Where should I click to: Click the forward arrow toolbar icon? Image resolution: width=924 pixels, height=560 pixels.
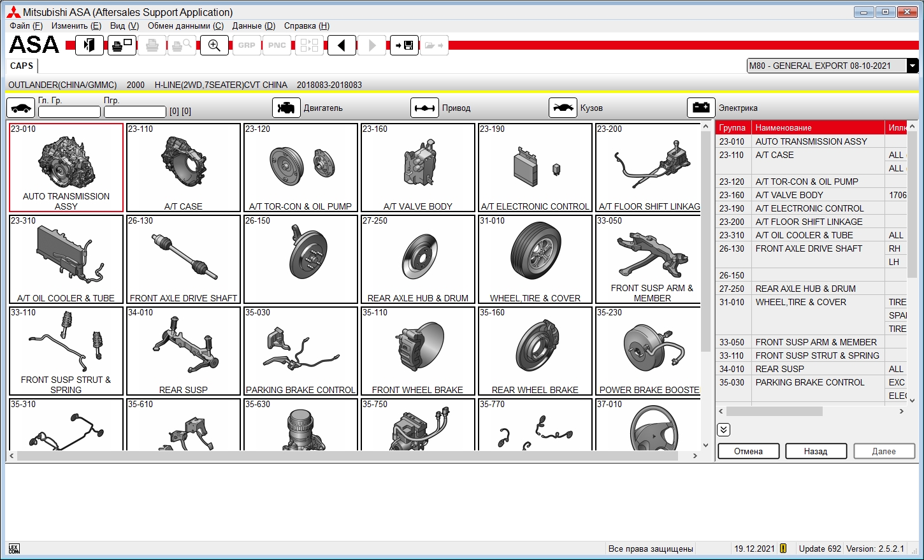click(x=372, y=45)
